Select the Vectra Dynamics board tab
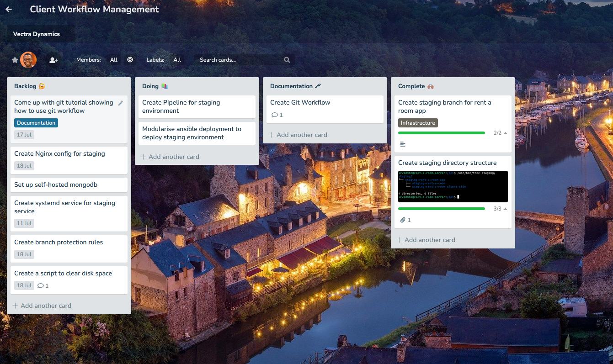 coord(37,34)
